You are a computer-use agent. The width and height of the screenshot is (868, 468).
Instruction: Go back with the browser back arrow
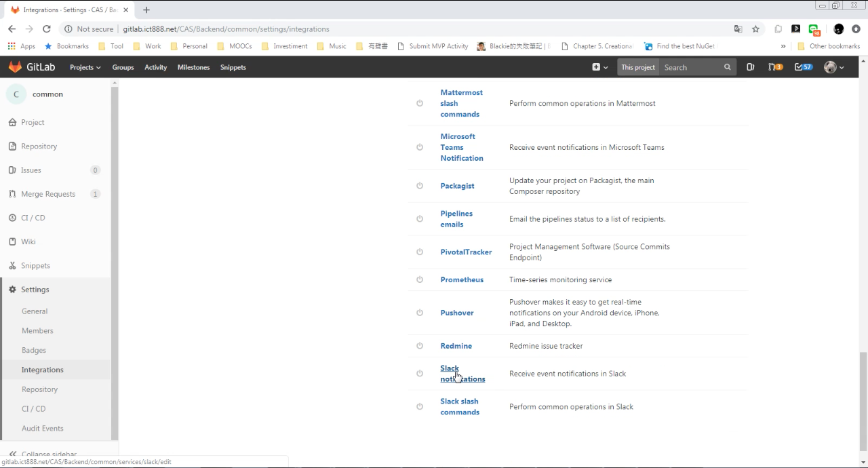[x=12, y=29]
